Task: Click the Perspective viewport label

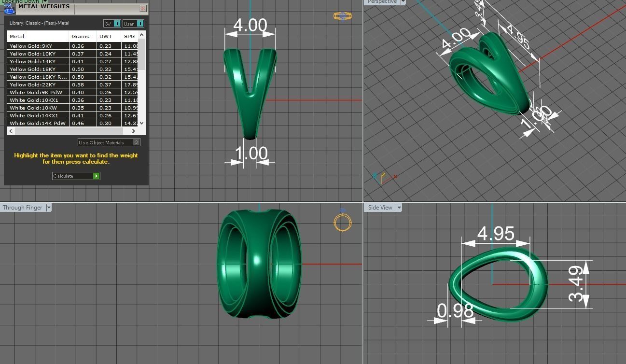Action: point(382,2)
